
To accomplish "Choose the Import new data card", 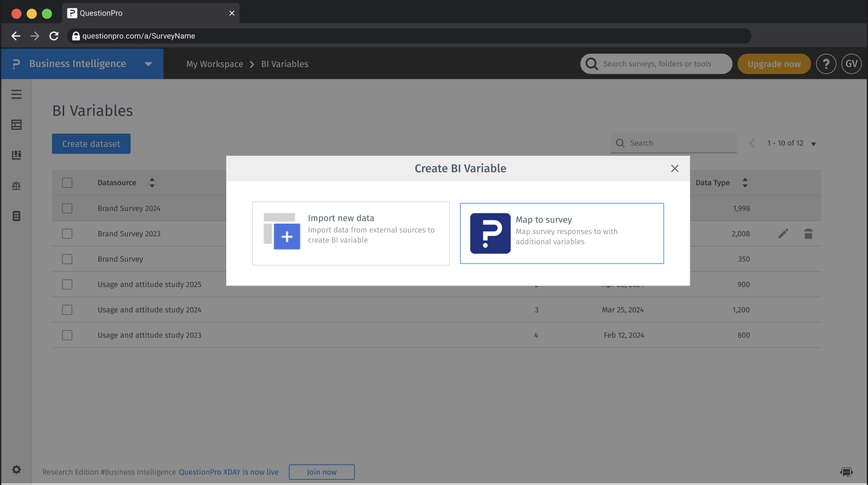I will [x=351, y=233].
